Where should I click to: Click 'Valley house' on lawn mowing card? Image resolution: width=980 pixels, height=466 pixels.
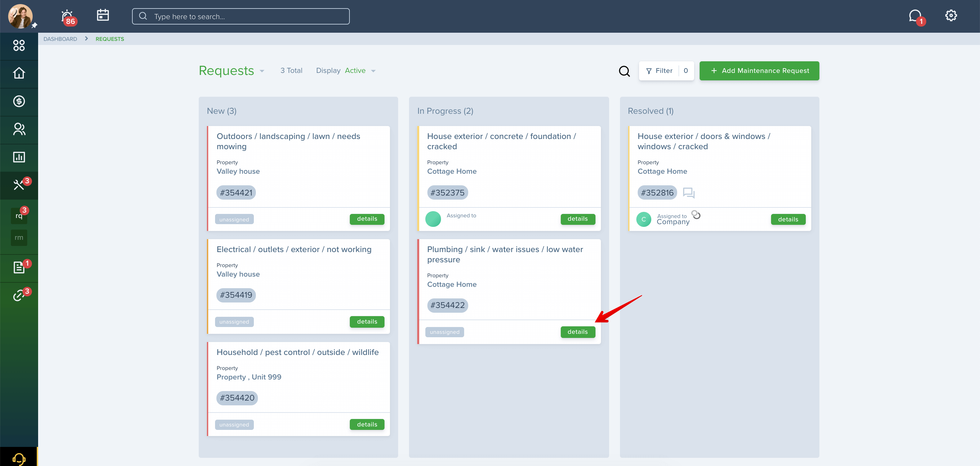click(x=238, y=171)
